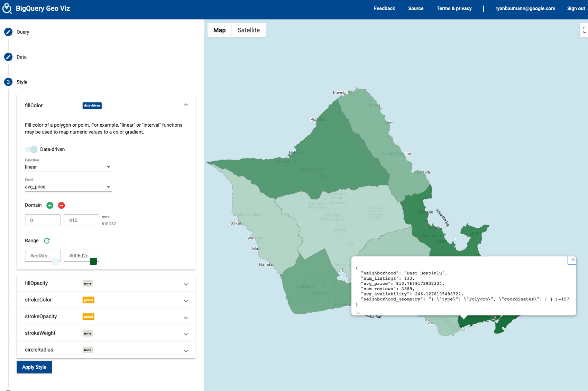This screenshot has height=391, width=588.
Task: Select the Style step number 3 icon
Action: pyautogui.click(x=8, y=82)
